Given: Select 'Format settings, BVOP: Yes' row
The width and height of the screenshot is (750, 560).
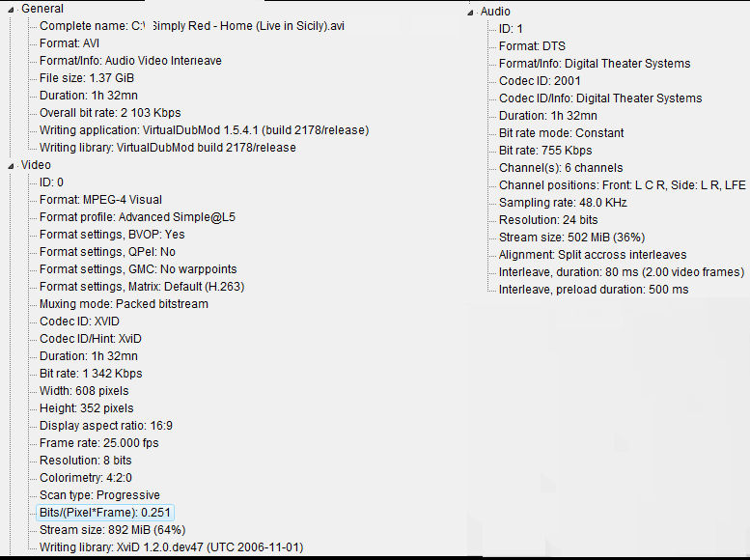Looking at the screenshot, I should (x=112, y=235).
